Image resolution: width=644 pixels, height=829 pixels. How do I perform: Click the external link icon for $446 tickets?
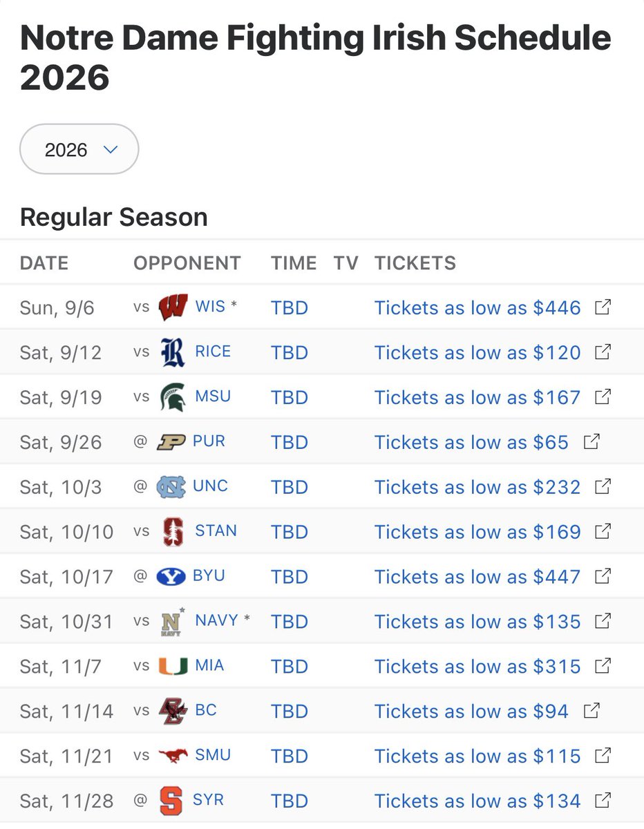point(603,307)
